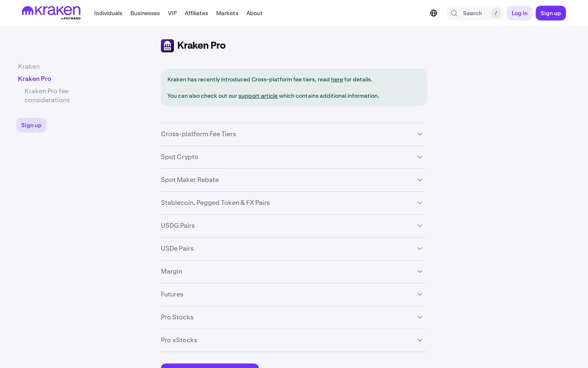This screenshot has height=368, width=588.
Task: Focus the Search input field
Action: [x=475, y=13]
